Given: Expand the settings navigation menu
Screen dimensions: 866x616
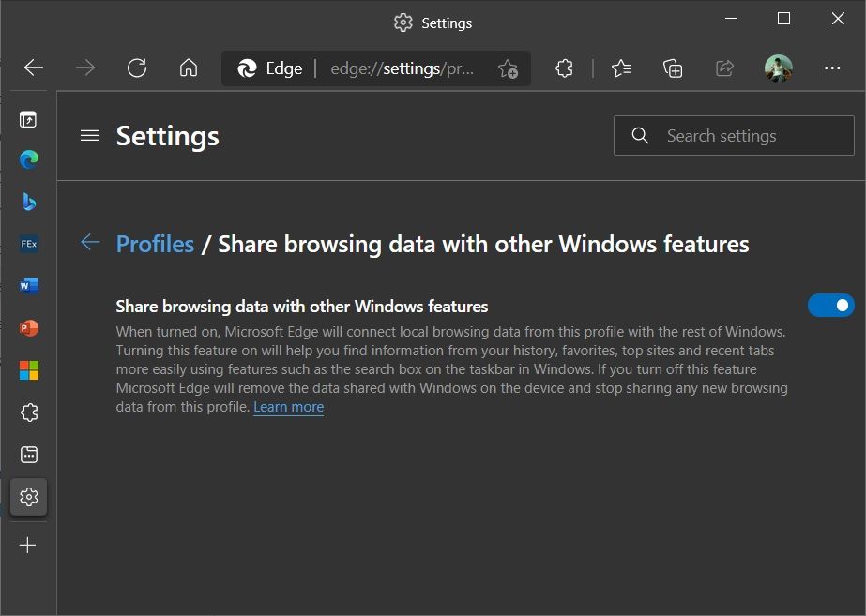Looking at the screenshot, I should point(90,135).
